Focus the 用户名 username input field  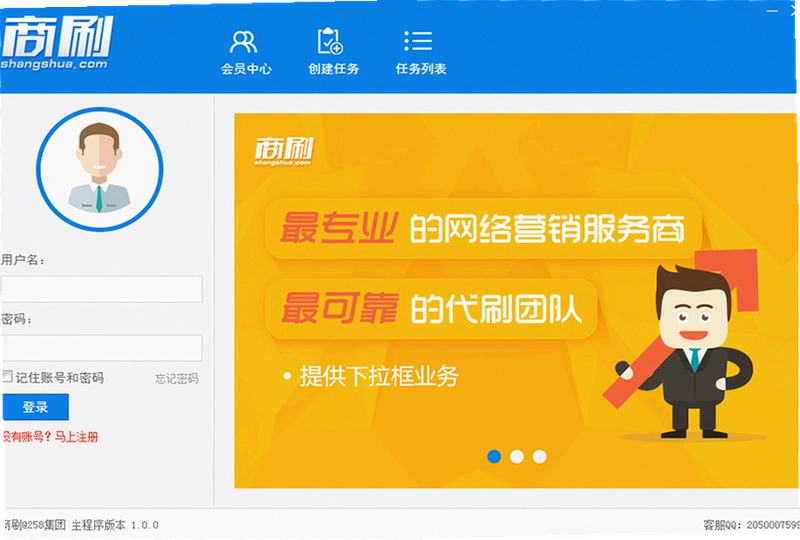pos(102,289)
